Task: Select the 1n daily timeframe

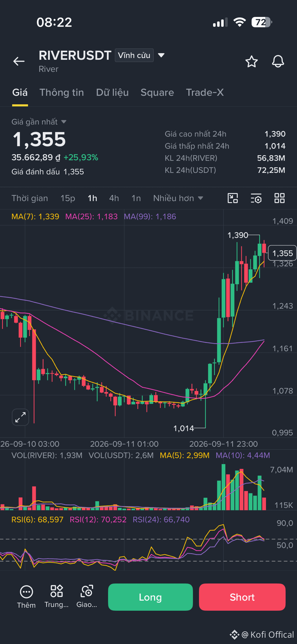Action: 136,198
